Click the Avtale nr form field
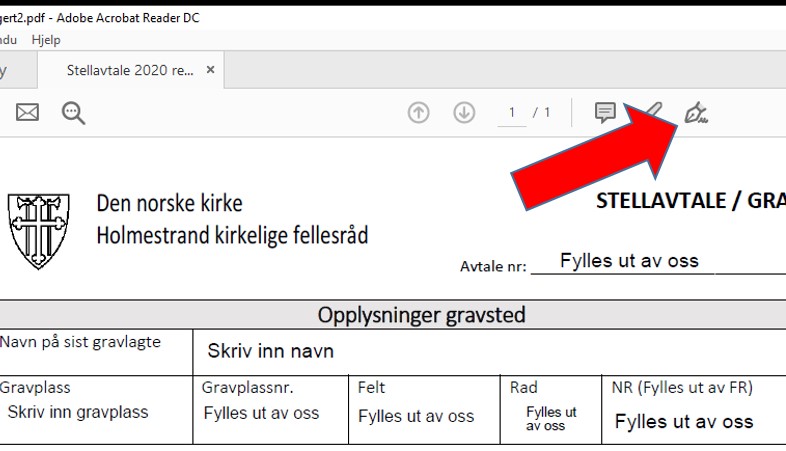The image size is (786, 451). click(x=630, y=261)
